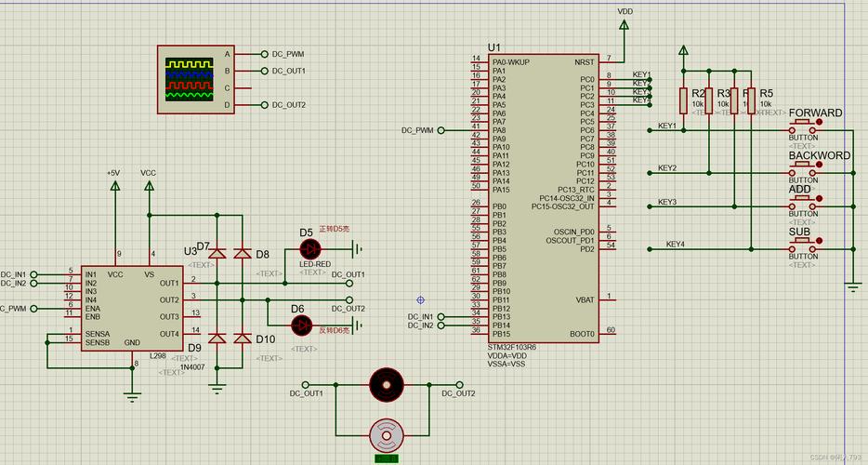This screenshot has height=465, width=868.
Task: Select the D6 red LED symbol
Action: [x=302, y=325]
